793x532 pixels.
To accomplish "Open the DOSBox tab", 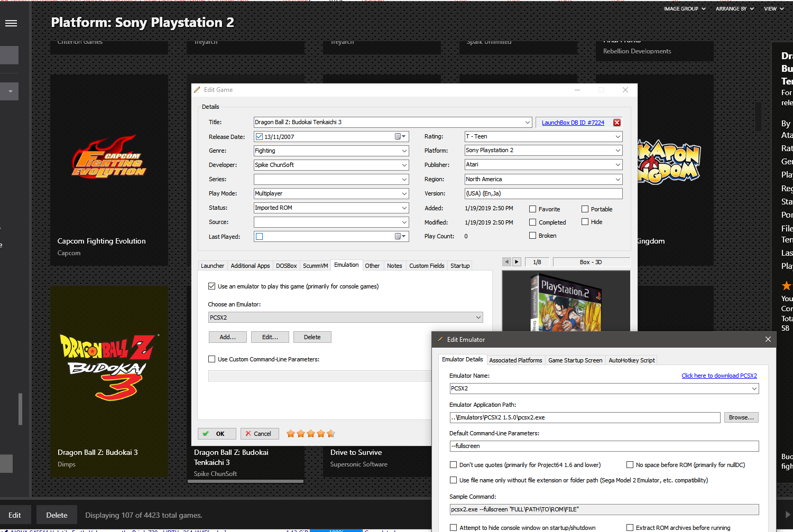I will click(x=286, y=266).
